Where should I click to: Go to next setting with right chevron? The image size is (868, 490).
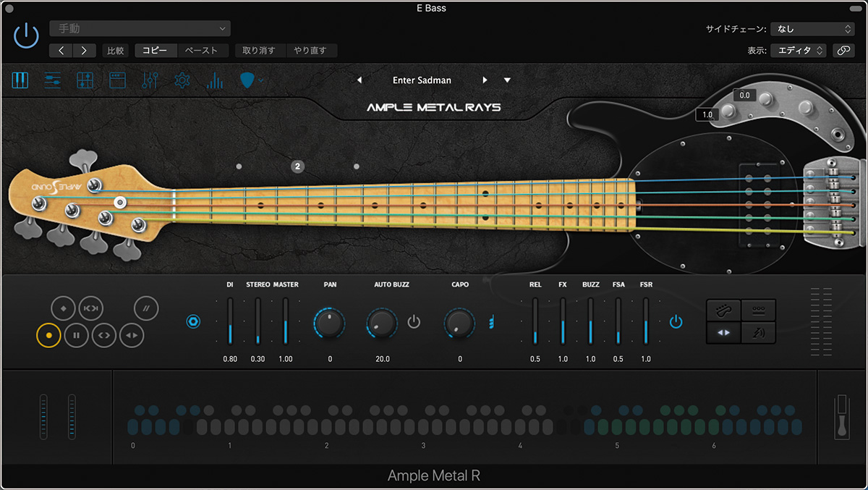[x=85, y=51]
